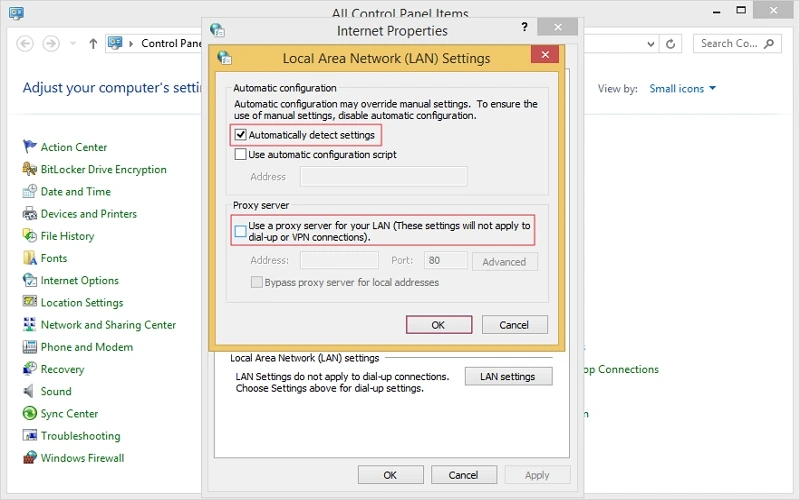Open the Internet Options link
The image size is (800, 500).
coord(80,281)
